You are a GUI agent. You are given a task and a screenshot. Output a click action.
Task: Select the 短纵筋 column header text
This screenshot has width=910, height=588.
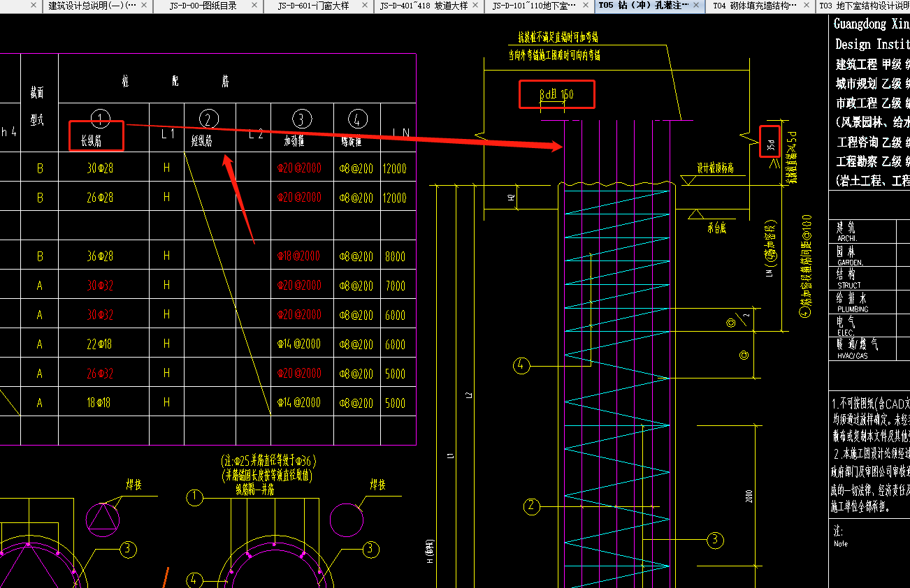point(202,142)
